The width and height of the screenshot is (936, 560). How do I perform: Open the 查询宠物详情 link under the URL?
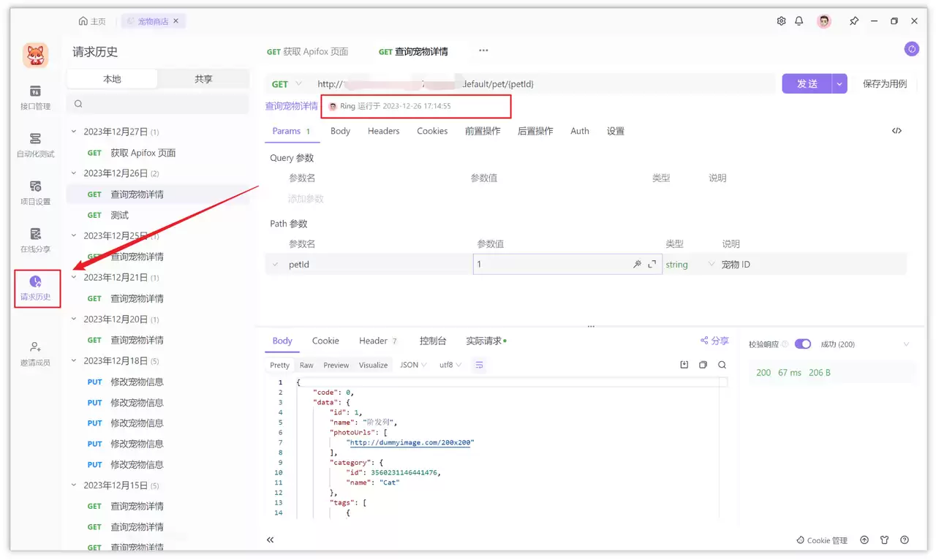tap(292, 106)
